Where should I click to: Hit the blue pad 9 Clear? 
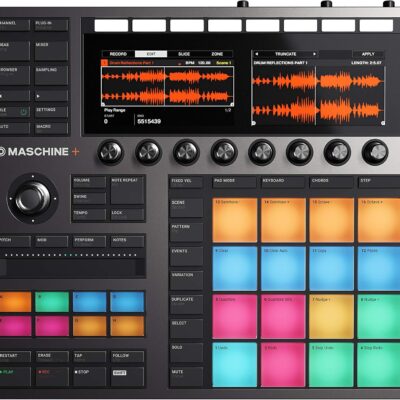tap(235, 269)
